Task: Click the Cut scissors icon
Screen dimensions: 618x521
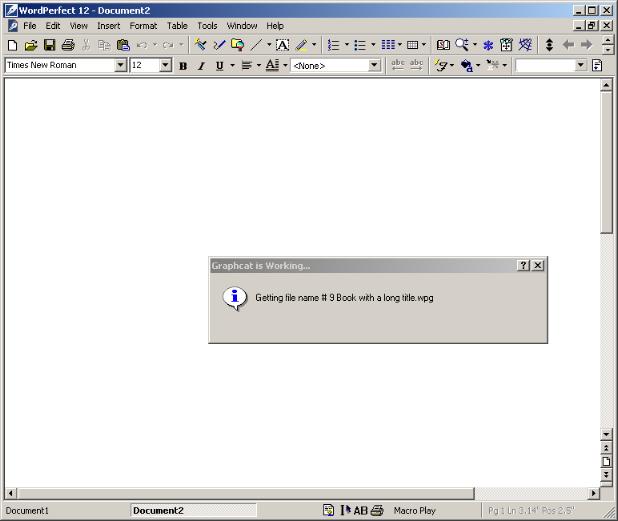Action: click(86, 45)
